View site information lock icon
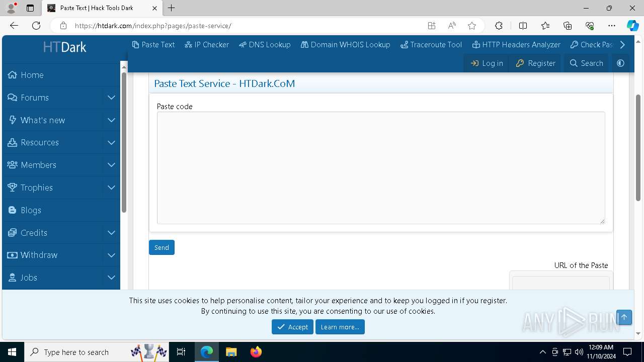This screenshot has width=644, height=362. click(x=63, y=26)
